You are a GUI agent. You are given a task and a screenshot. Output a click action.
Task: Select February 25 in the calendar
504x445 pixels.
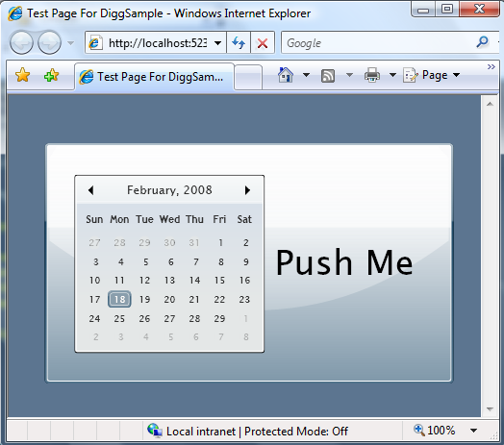pyautogui.click(x=119, y=318)
